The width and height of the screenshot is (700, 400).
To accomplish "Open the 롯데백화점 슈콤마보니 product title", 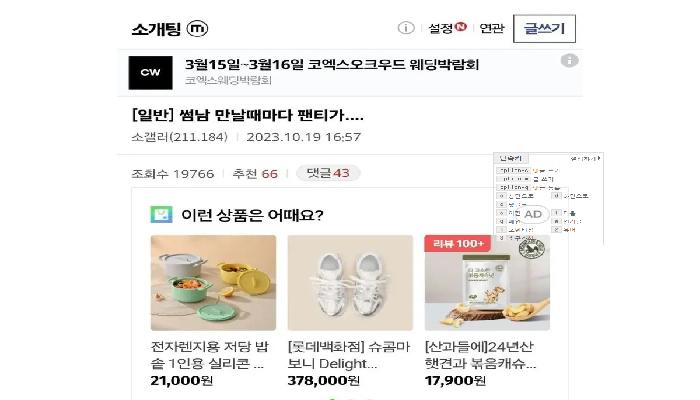I will coord(349,355).
